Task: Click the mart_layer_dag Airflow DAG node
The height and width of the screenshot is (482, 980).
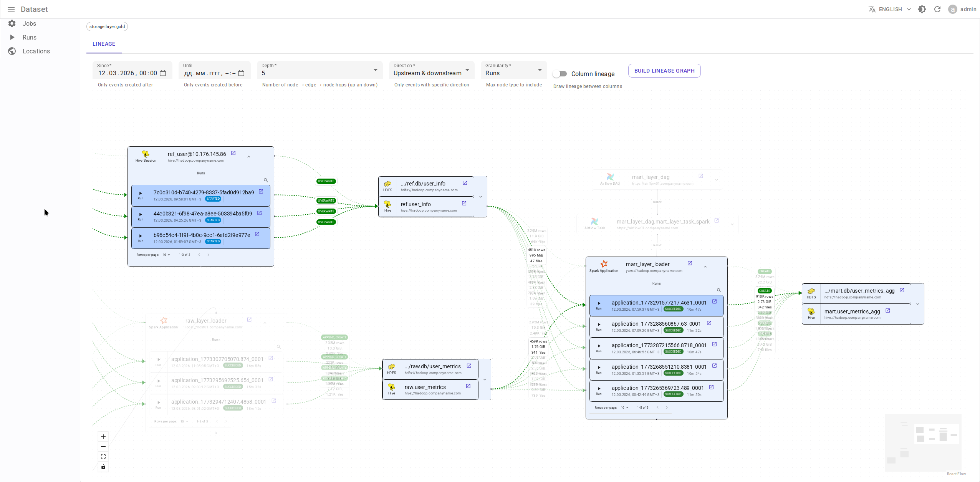Action: (x=657, y=179)
